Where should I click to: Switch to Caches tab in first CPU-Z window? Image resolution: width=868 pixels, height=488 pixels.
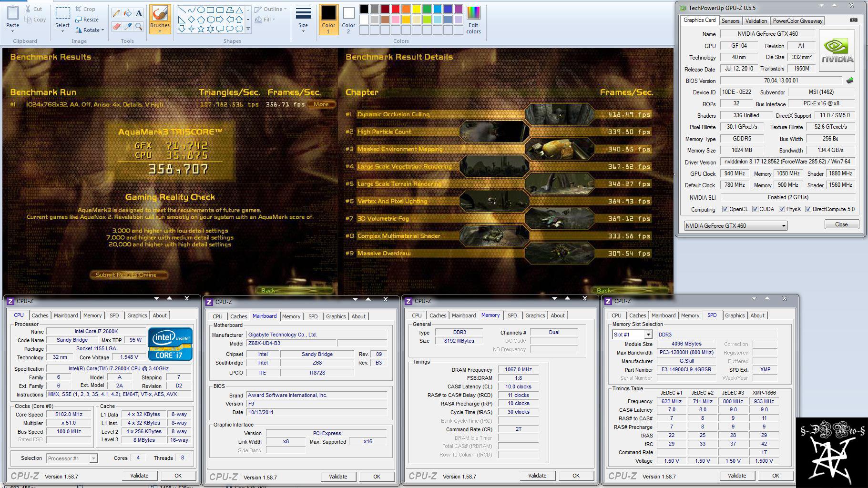click(40, 315)
